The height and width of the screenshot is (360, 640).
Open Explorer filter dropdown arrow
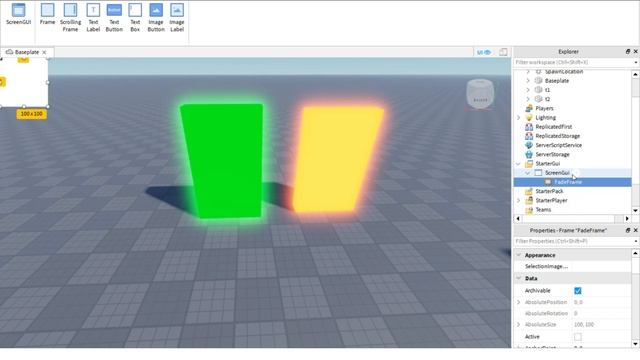(636, 62)
